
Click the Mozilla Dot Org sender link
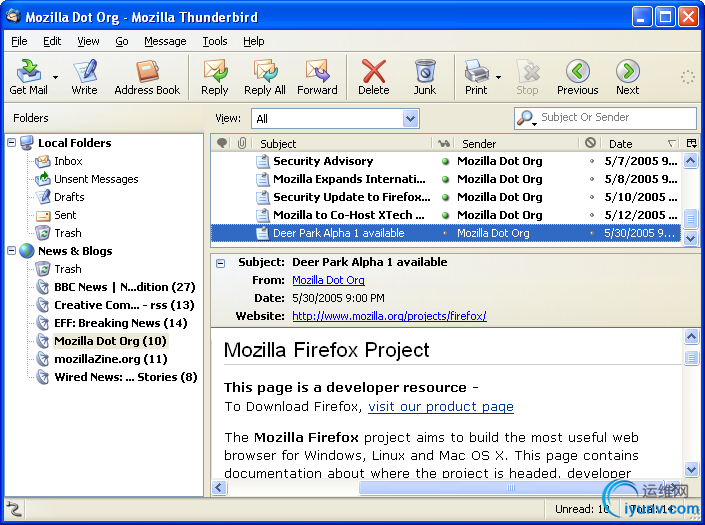328,280
